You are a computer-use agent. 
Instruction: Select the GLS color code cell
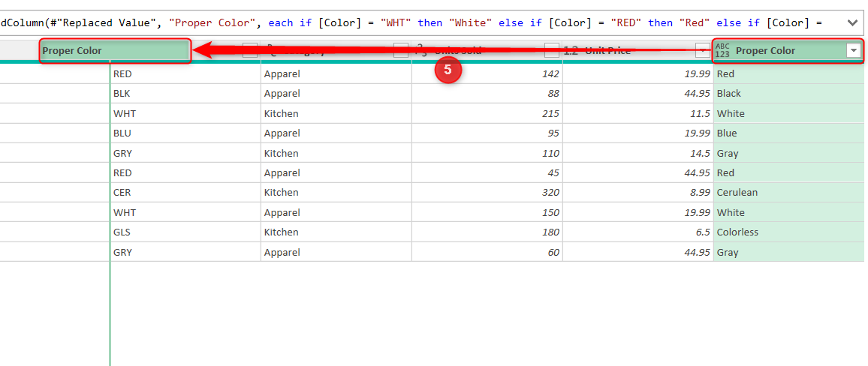(185, 232)
